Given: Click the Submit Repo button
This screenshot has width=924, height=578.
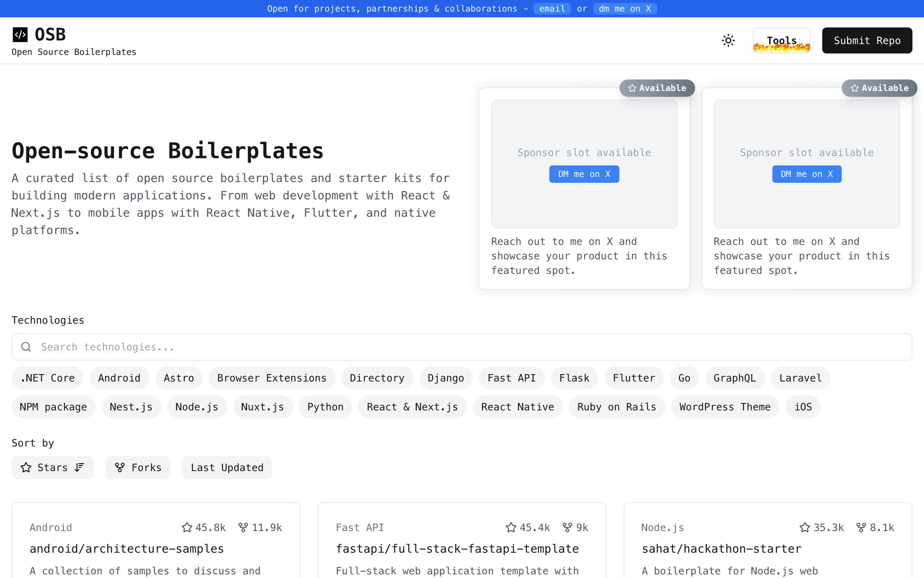Looking at the screenshot, I should (x=867, y=40).
